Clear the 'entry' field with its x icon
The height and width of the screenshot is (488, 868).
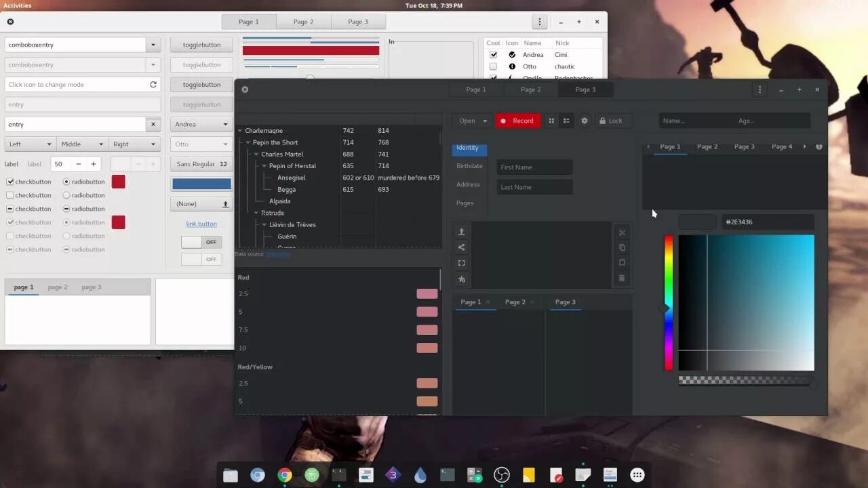(x=153, y=124)
